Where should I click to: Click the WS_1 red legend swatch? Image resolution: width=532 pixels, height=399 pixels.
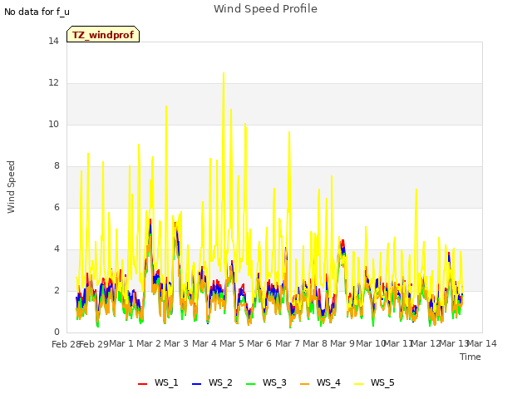pos(142,384)
